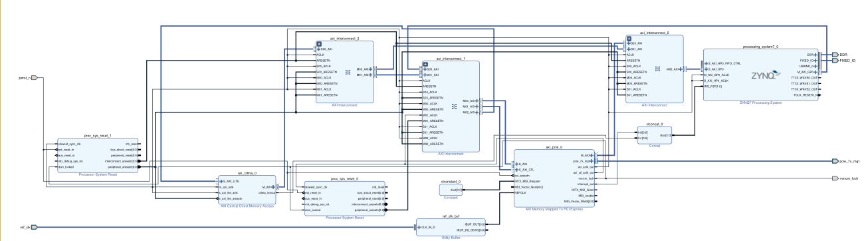Select the mmcm_lock external output port

pyautogui.click(x=835, y=178)
